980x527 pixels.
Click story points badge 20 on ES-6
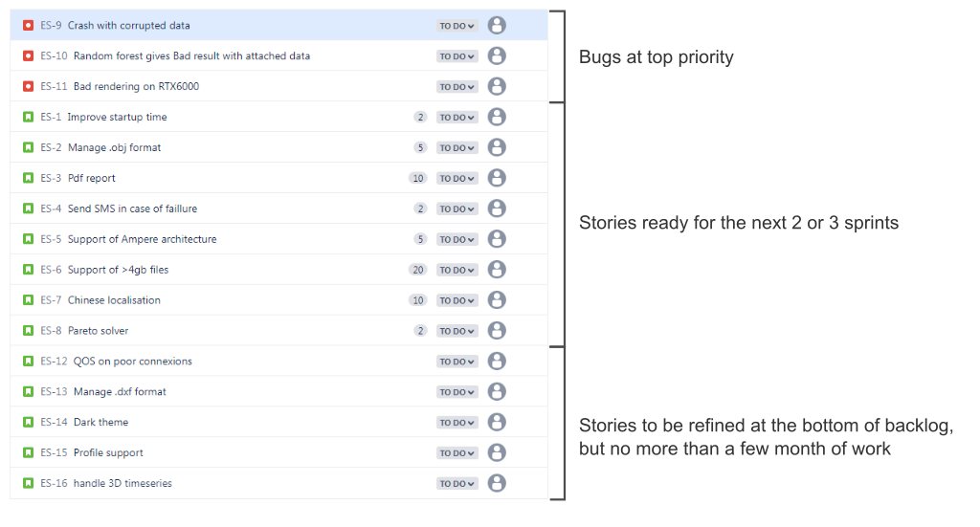[417, 271]
